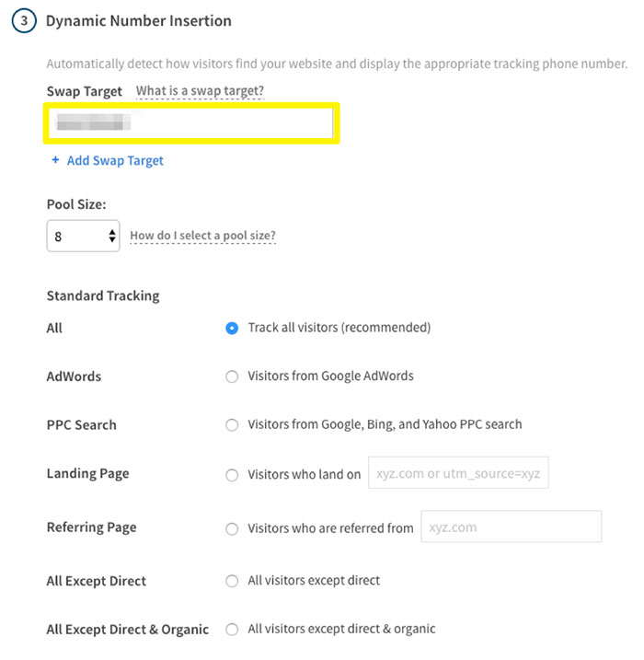Click the bold "Swap Target" field label
Image resolution: width=644 pixels, height=660 pixels.
pos(85,91)
